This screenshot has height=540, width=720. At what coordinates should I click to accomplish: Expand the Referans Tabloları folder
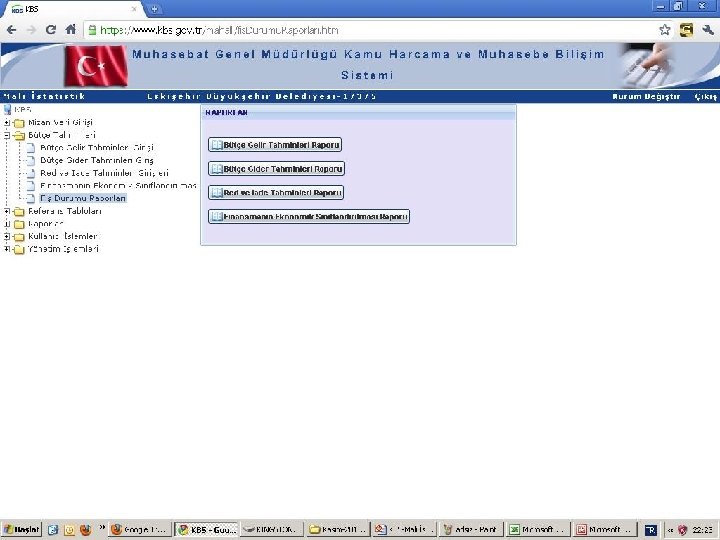[7, 211]
